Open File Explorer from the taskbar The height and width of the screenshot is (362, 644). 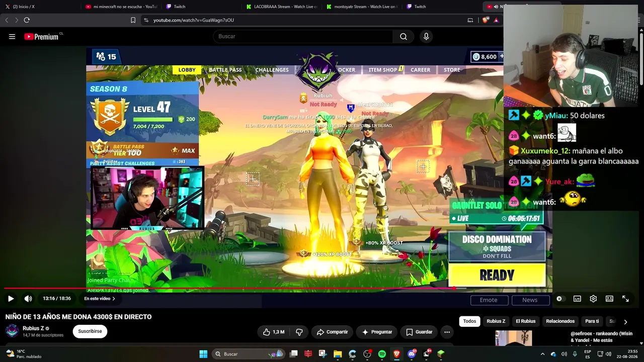point(338,354)
